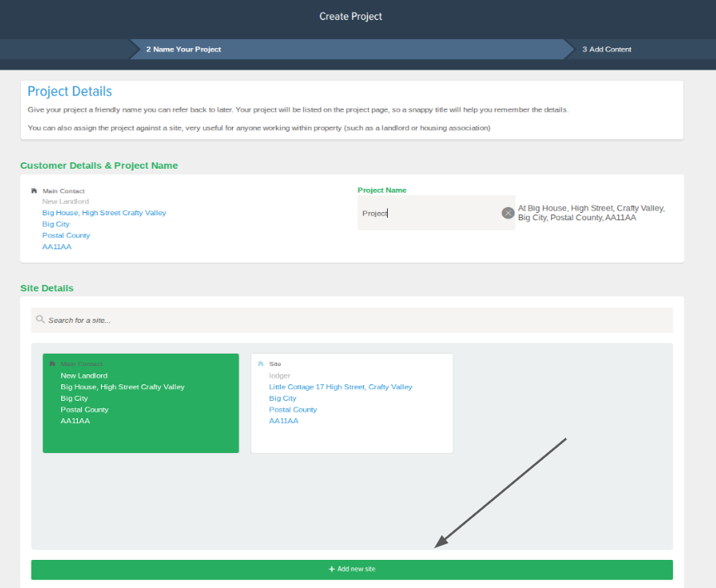Click the Site Details heading
This screenshot has width=716, height=588.
coord(46,288)
